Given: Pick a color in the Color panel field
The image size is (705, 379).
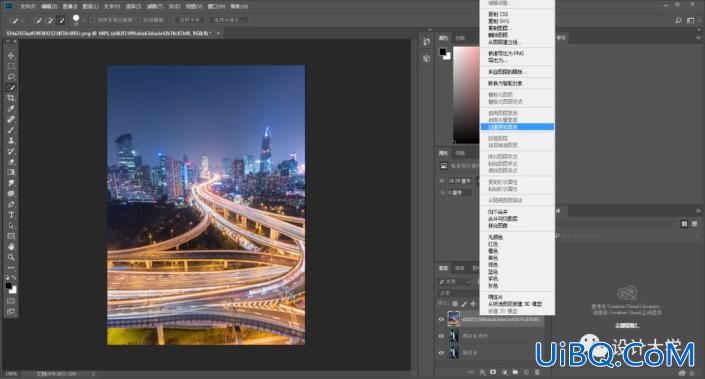Looking at the screenshot, I should [466, 94].
